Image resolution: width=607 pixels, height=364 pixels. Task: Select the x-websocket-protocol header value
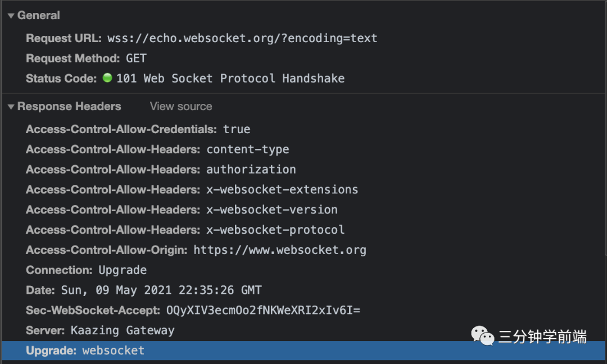pos(275,230)
